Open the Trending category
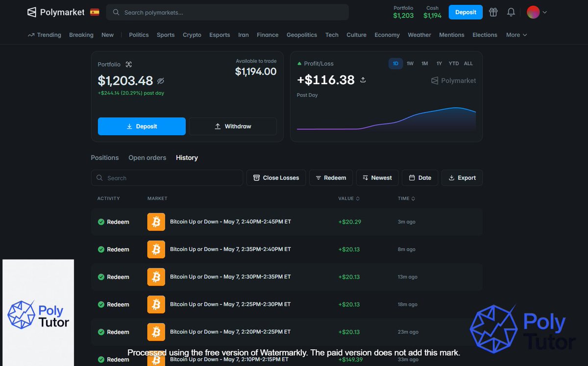The width and height of the screenshot is (588, 366). (45, 35)
